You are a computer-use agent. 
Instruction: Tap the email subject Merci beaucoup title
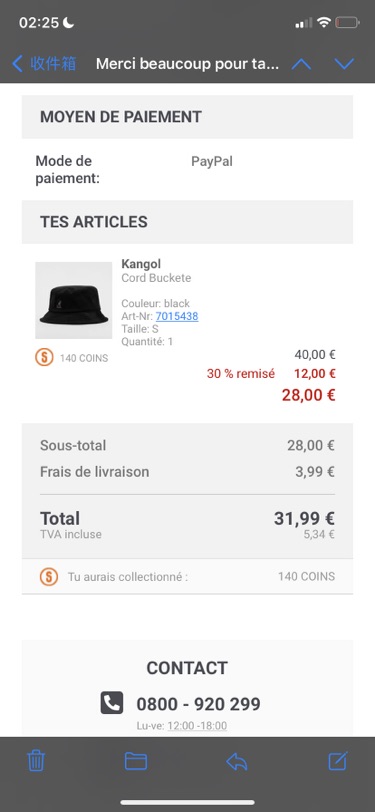[x=188, y=64]
